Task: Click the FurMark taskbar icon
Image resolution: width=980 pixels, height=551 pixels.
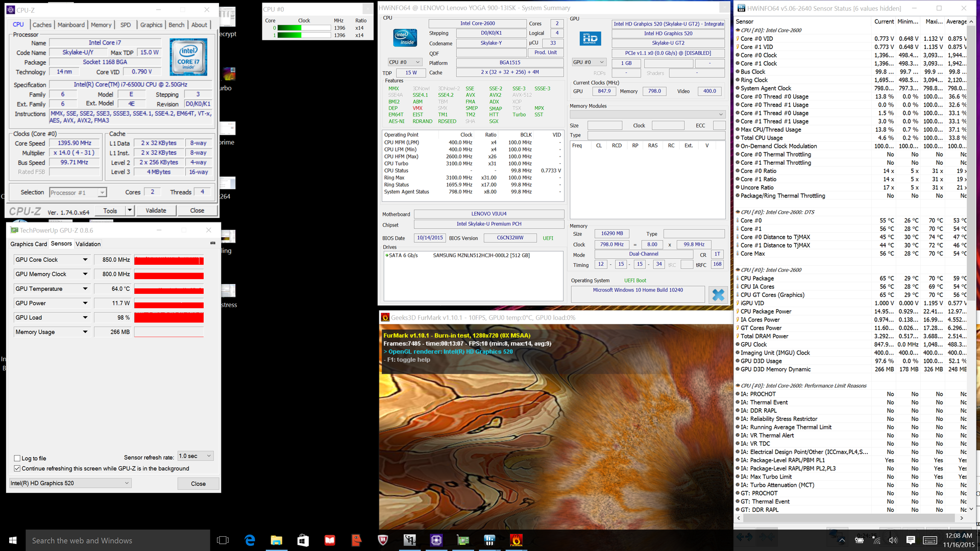Action: point(516,540)
